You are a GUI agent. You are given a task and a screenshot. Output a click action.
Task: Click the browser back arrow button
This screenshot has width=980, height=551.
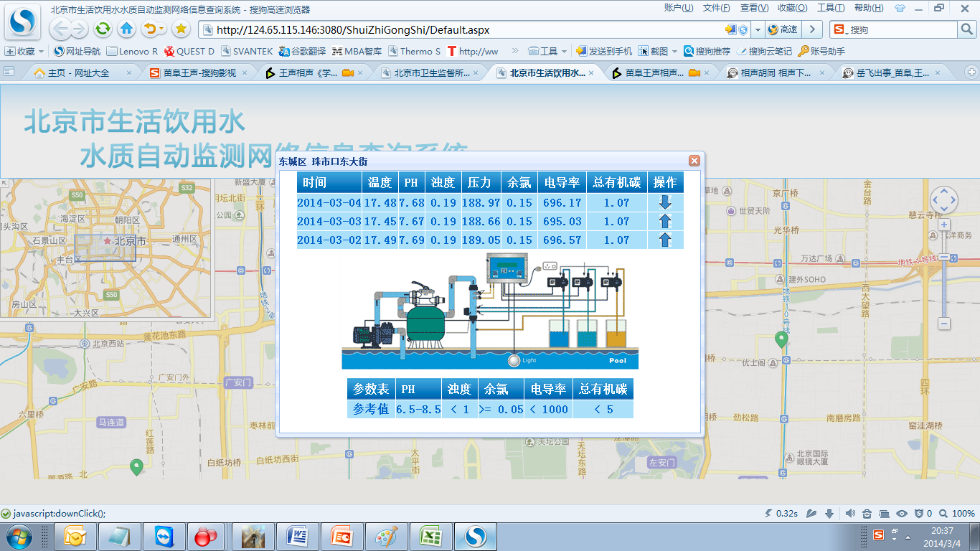[60, 29]
